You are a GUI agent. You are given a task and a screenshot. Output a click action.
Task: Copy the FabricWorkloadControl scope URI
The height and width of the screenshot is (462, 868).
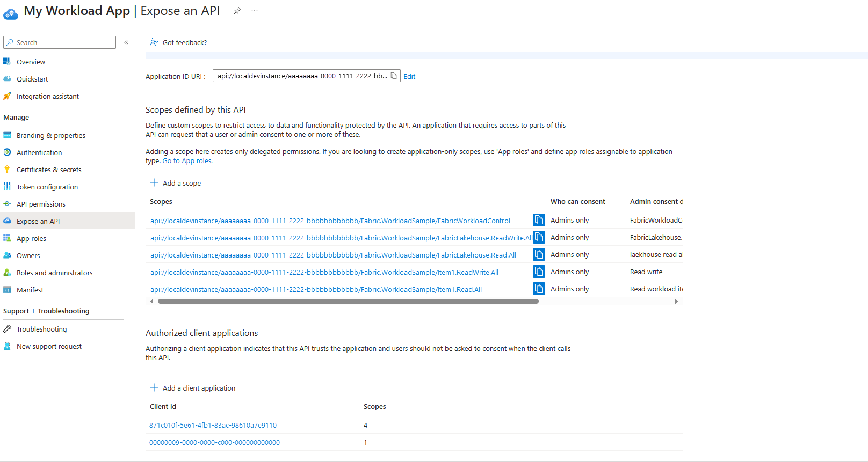(539, 220)
